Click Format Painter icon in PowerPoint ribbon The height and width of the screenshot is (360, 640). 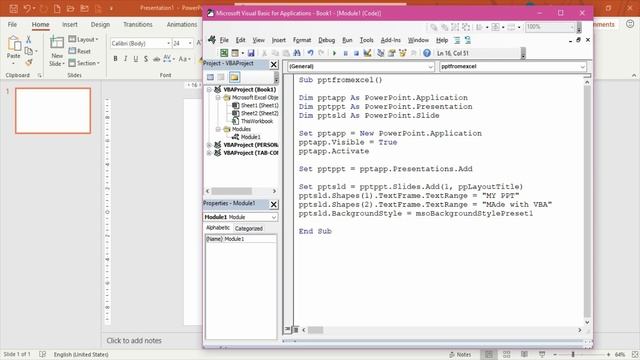coord(29,62)
